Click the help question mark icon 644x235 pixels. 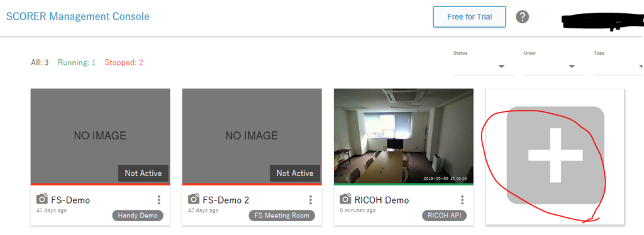tap(523, 17)
